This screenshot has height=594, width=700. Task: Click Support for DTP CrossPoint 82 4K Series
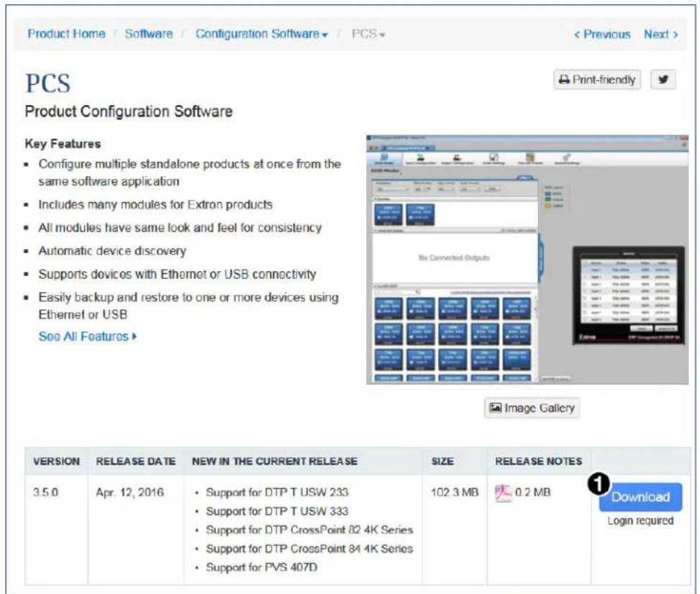pos(309,530)
